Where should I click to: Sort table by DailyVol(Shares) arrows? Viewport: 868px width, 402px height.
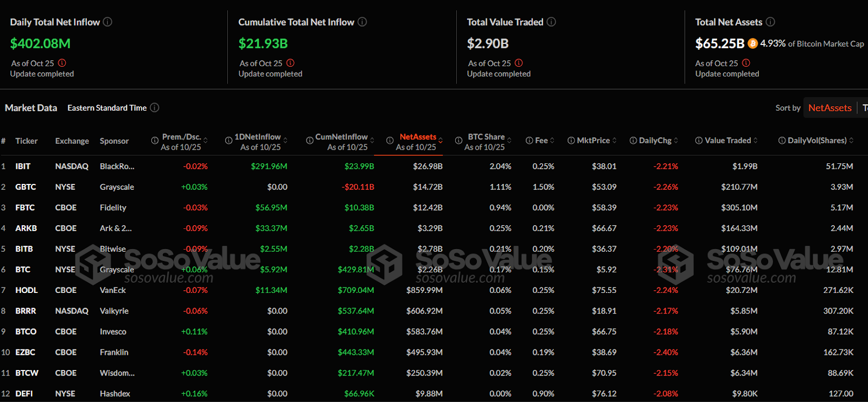click(851, 141)
